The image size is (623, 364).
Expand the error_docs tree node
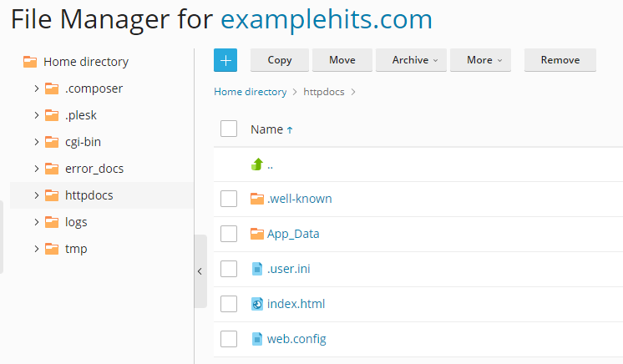click(37, 169)
